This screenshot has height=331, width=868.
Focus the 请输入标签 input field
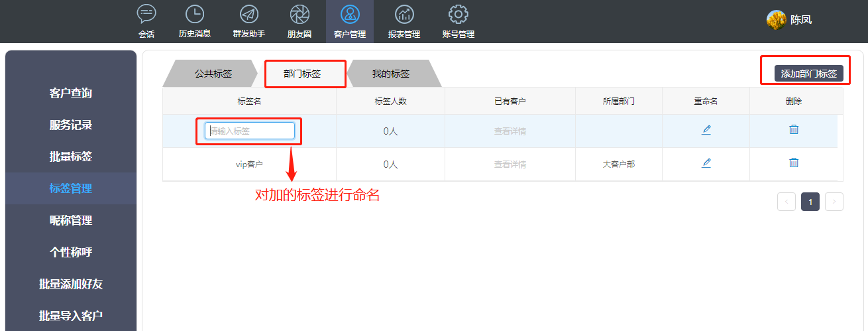250,131
